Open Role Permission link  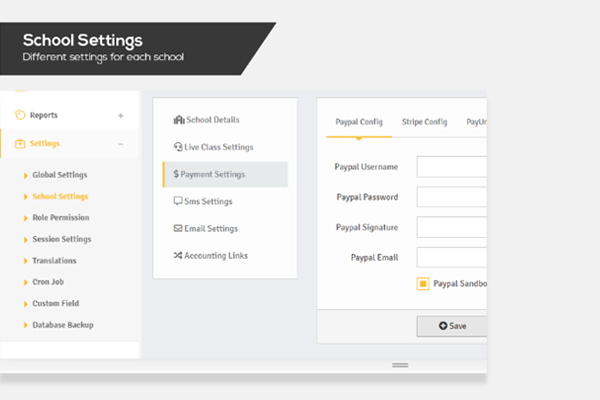coord(60,217)
